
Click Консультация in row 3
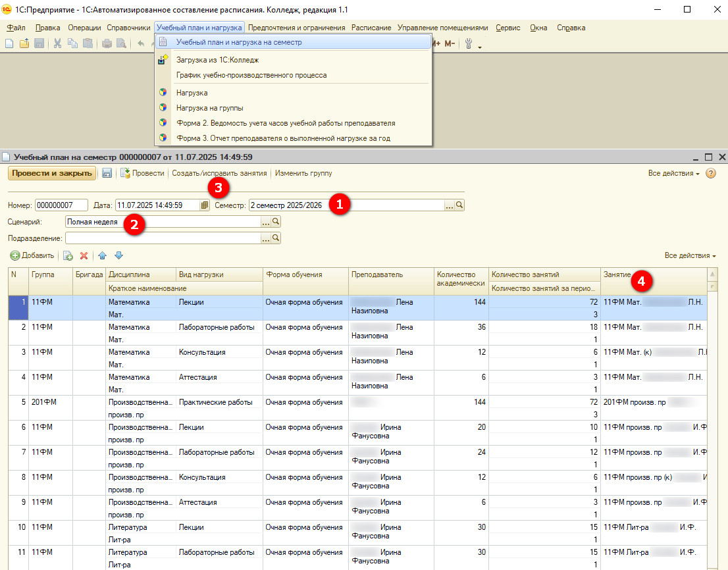[x=202, y=352]
